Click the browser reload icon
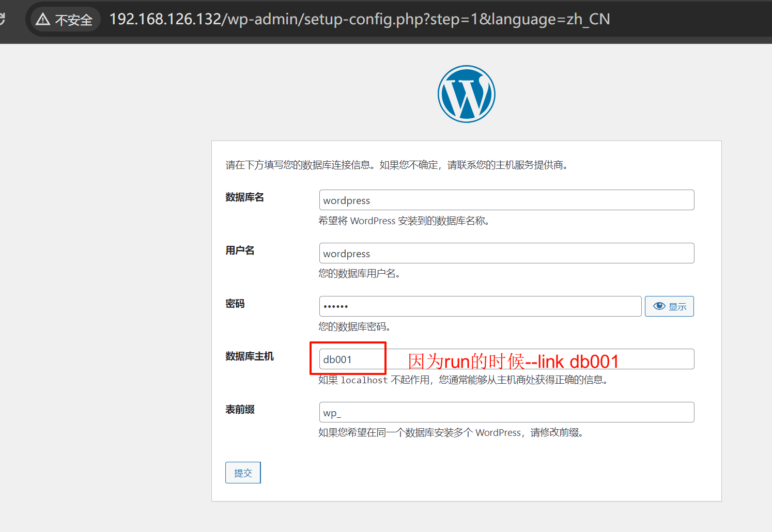The width and height of the screenshot is (772, 532). [x=2, y=20]
